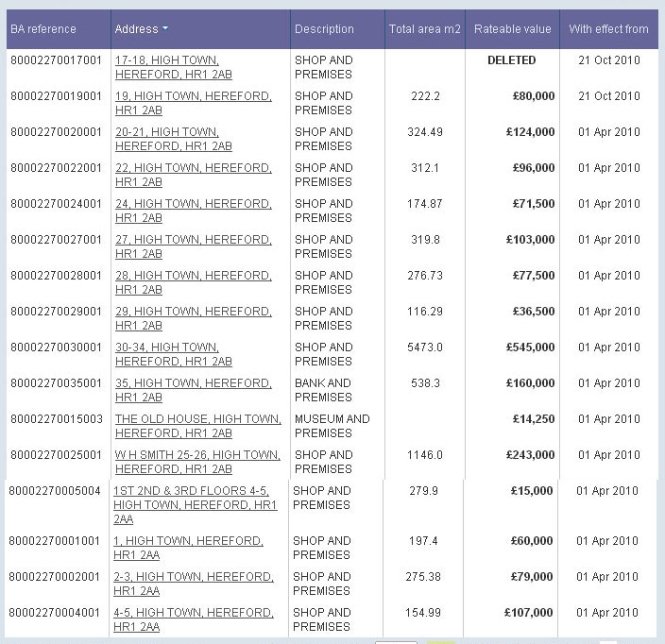The width and height of the screenshot is (665, 644).
Task: Click rateable value £36,500
Action: [534, 312]
